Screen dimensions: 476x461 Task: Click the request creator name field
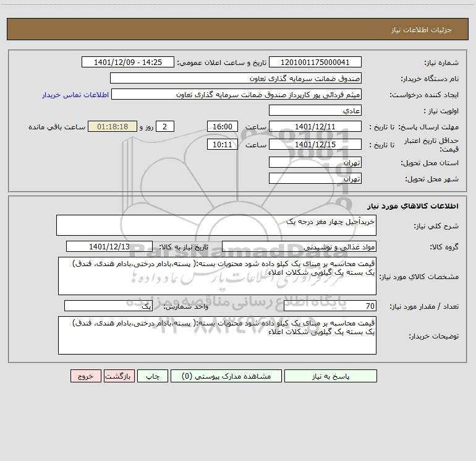[236, 94]
